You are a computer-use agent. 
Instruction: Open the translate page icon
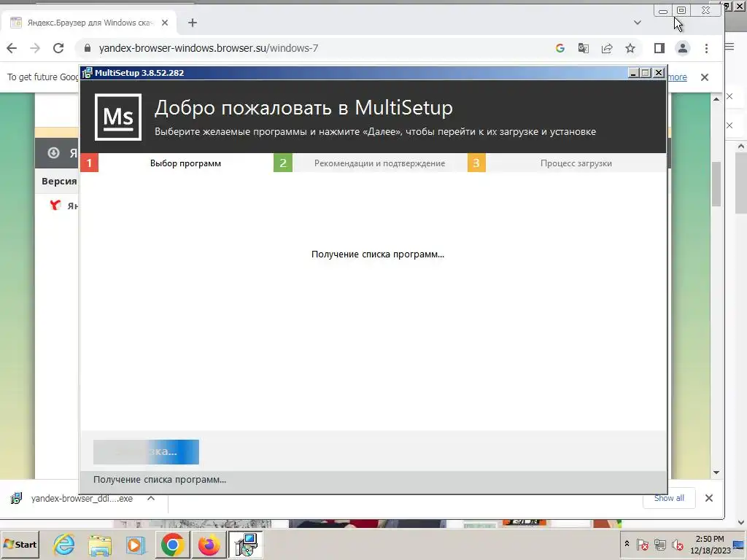(583, 48)
